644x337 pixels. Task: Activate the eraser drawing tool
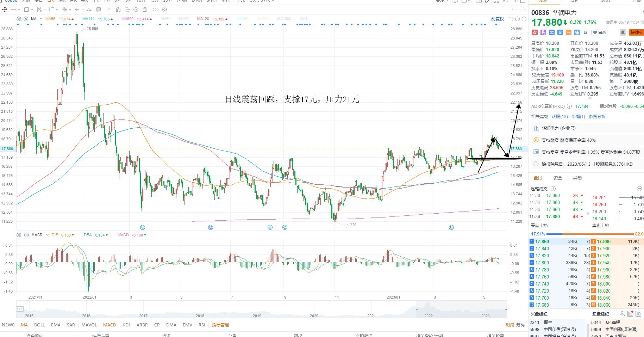[x=109, y=10]
